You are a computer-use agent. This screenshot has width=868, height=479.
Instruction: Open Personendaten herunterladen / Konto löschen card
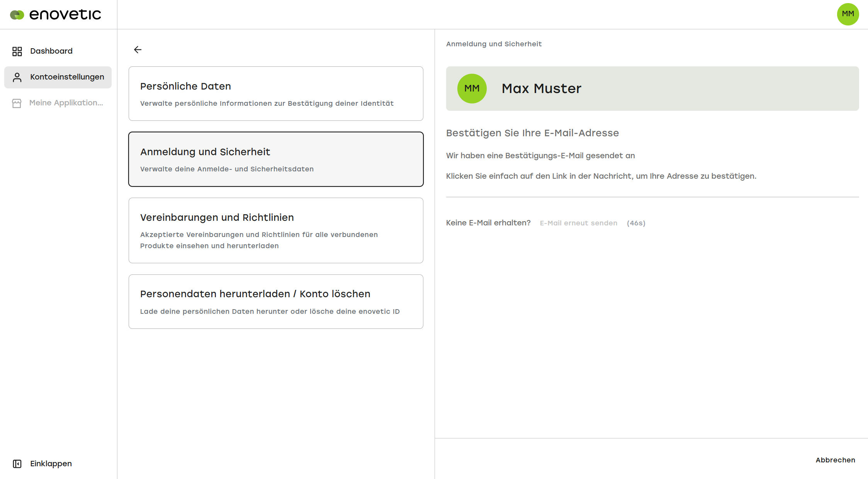pyautogui.click(x=276, y=301)
